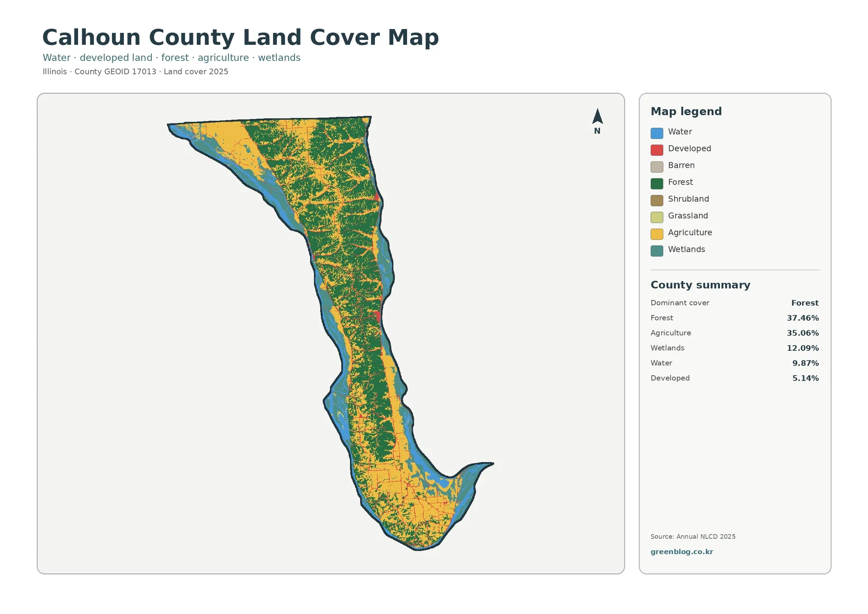
Task: Click the Wetlands 12.09% summary value
Action: click(803, 348)
